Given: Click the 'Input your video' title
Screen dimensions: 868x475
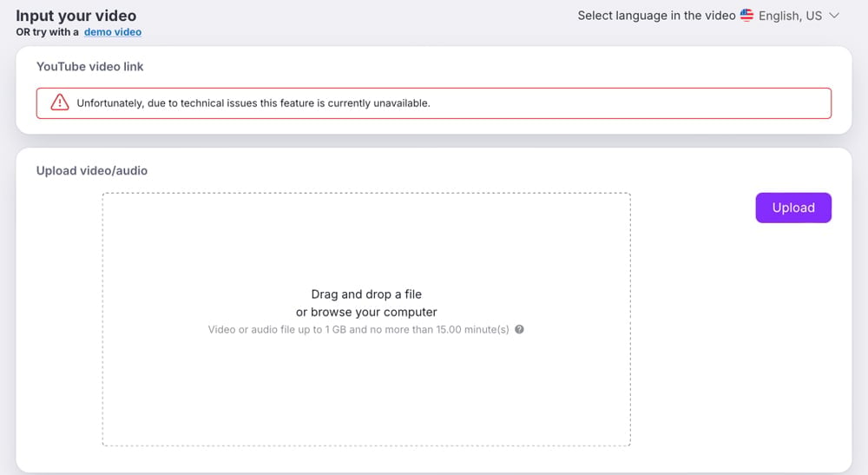Looking at the screenshot, I should pyautogui.click(x=76, y=16).
